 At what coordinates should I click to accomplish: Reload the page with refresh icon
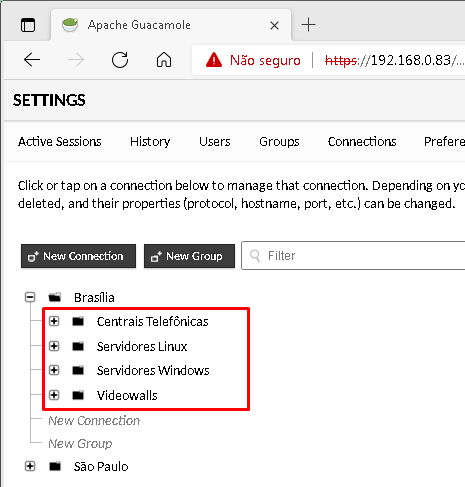point(120,60)
